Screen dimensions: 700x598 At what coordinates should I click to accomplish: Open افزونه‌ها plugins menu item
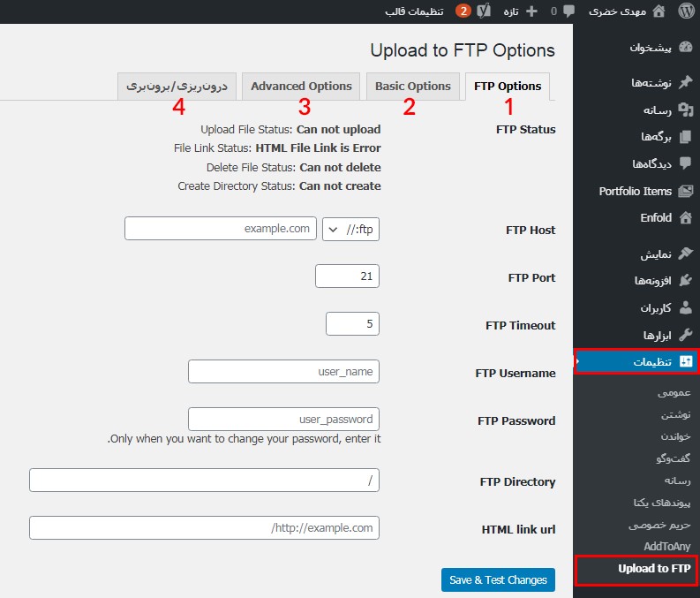[x=652, y=281]
